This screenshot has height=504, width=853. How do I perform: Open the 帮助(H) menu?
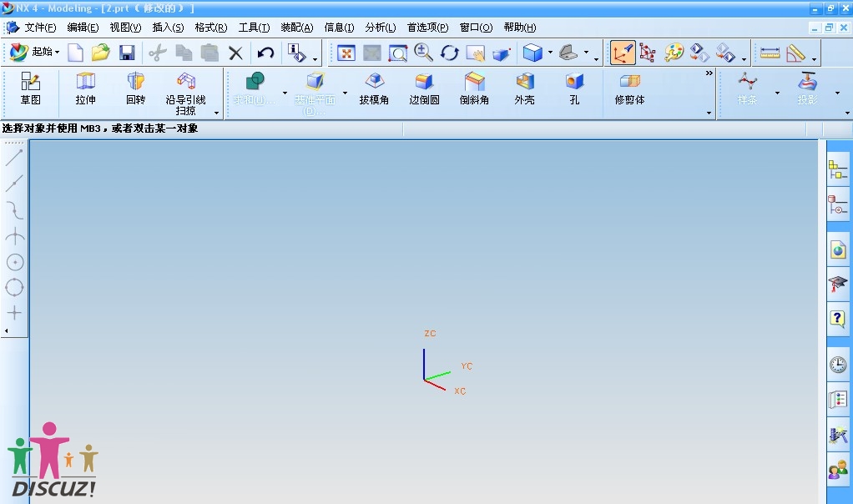[x=519, y=28]
